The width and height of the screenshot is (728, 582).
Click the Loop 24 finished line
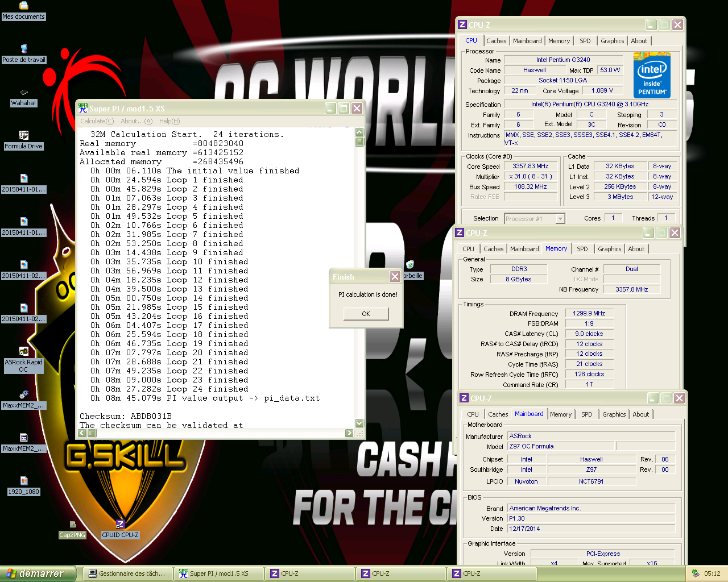click(169, 389)
